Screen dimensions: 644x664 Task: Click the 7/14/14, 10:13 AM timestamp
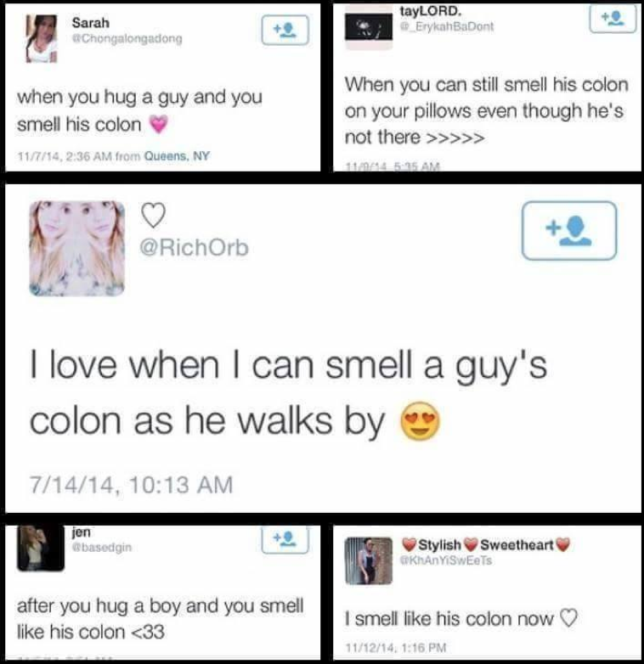pos(132,485)
